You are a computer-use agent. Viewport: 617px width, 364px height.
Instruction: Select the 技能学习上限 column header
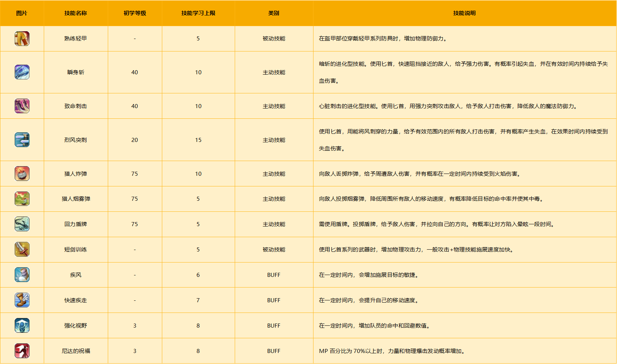[198, 13]
